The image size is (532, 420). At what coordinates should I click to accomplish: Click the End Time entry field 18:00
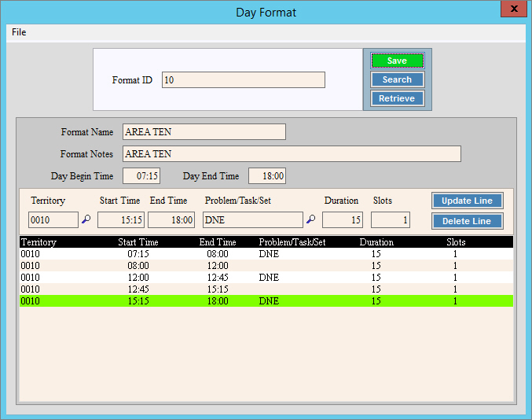pyautogui.click(x=171, y=220)
